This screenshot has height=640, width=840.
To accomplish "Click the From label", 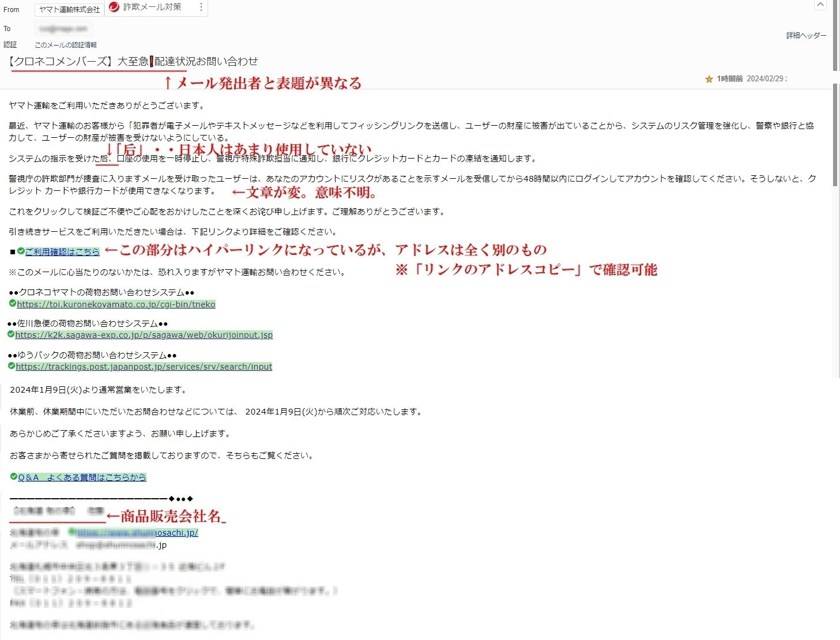I will tap(12, 10).
